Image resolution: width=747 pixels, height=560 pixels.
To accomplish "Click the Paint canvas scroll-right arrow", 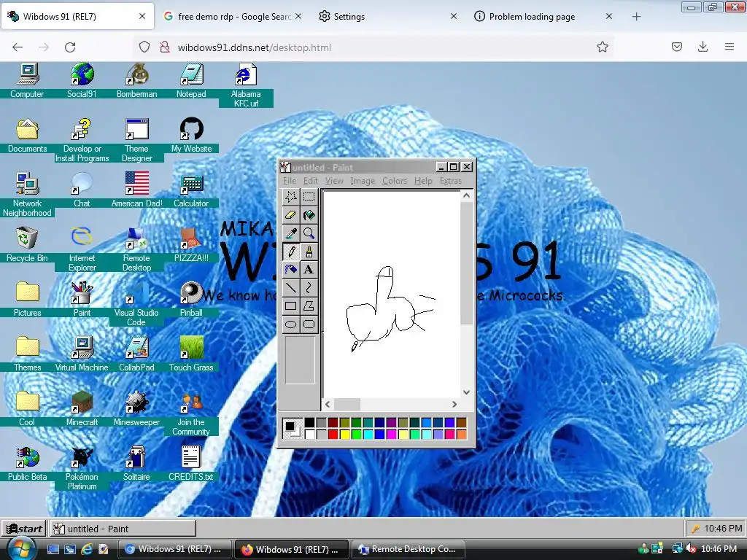I will pyautogui.click(x=454, y=404).
